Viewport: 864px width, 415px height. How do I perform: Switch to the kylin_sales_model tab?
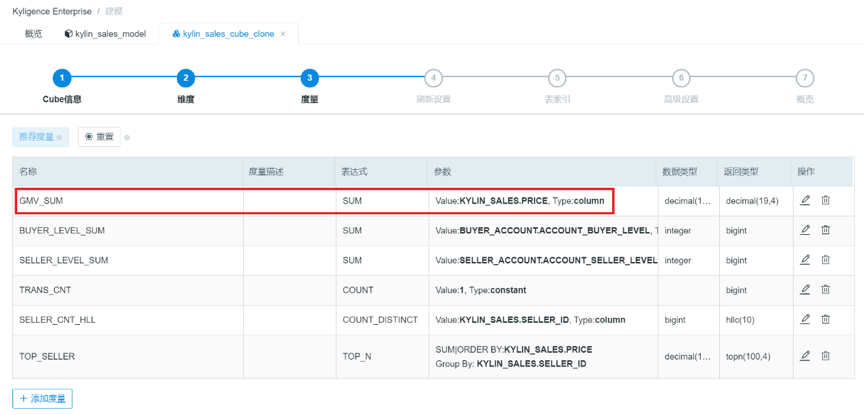tap(105, 34)
